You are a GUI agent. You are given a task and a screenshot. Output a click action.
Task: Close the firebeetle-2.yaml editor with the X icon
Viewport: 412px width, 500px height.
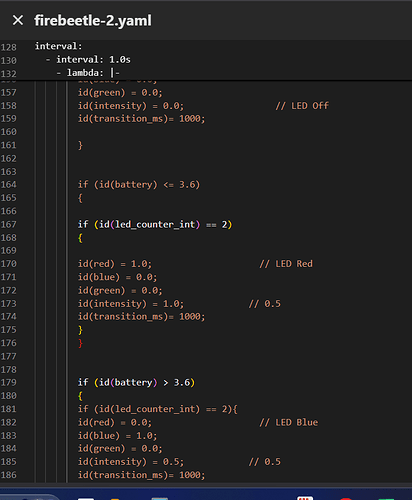pos(18,20)
